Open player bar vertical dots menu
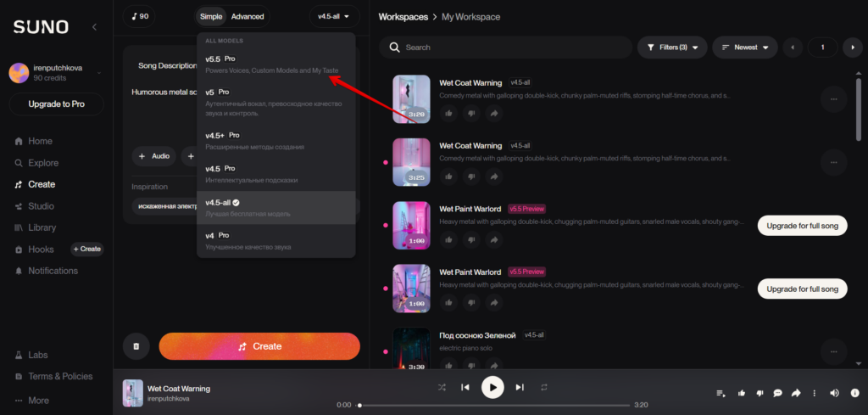868x415 pixels. click(814, 394)
